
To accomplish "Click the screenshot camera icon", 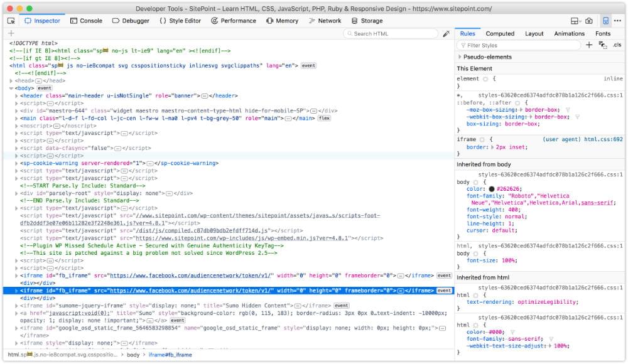I will [588, 21].
